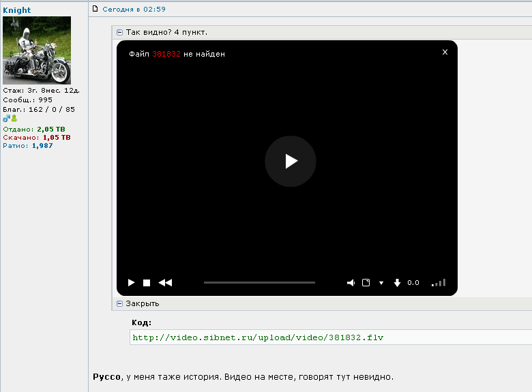Viewport: 532px width, 392px height.
Task: Click the 'Благ.: 162 / 0 / 85' line
Action: (39, 110)
